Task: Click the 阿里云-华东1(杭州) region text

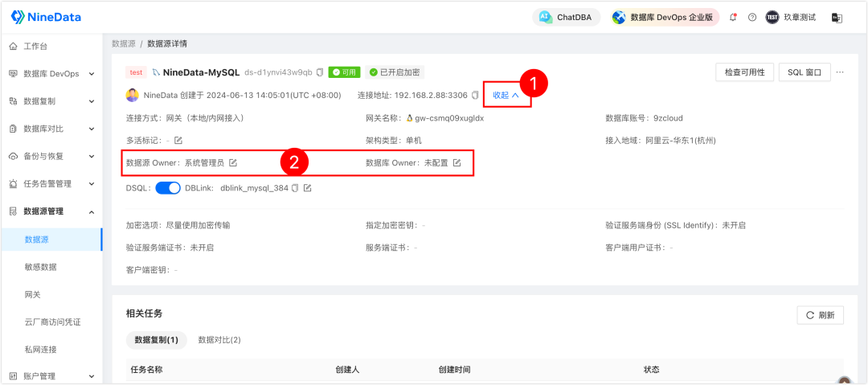Action: [681, 141]
